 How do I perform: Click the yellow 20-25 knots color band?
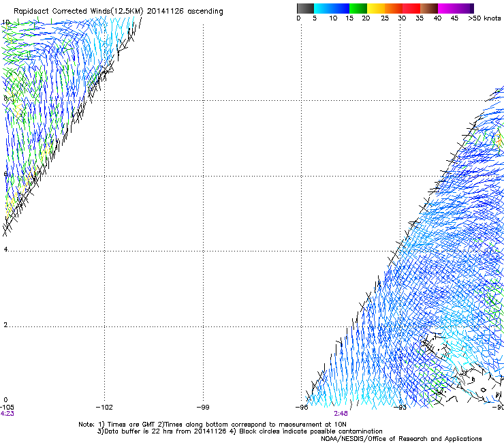tap(376, 8)
